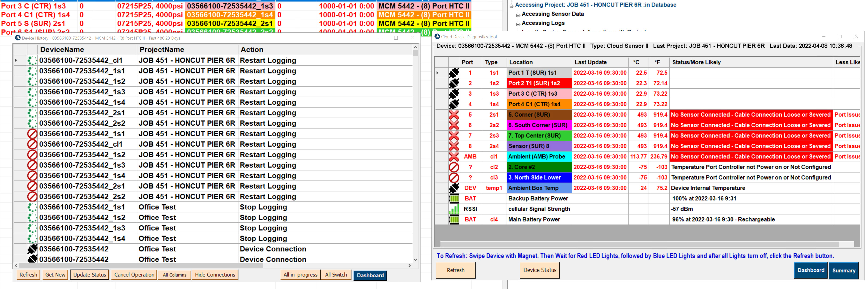Click the RSSI signal strength bars icon

coord(454,209)
